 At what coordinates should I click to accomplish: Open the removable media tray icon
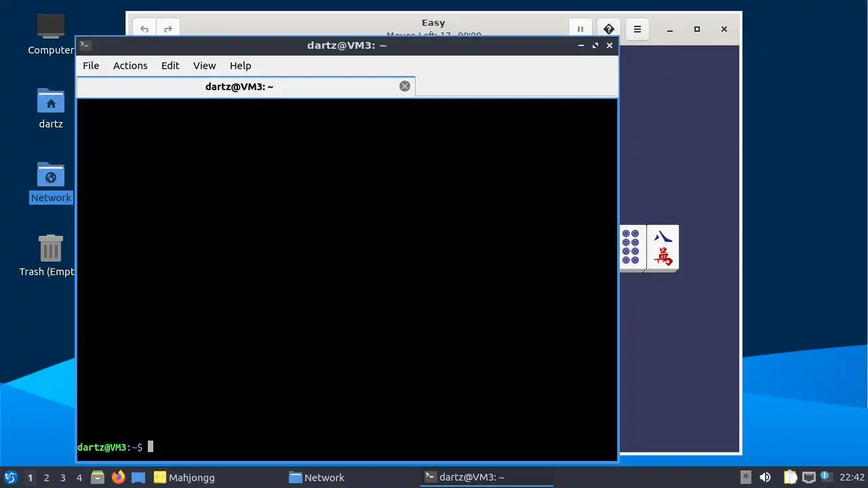pos(746,477)
